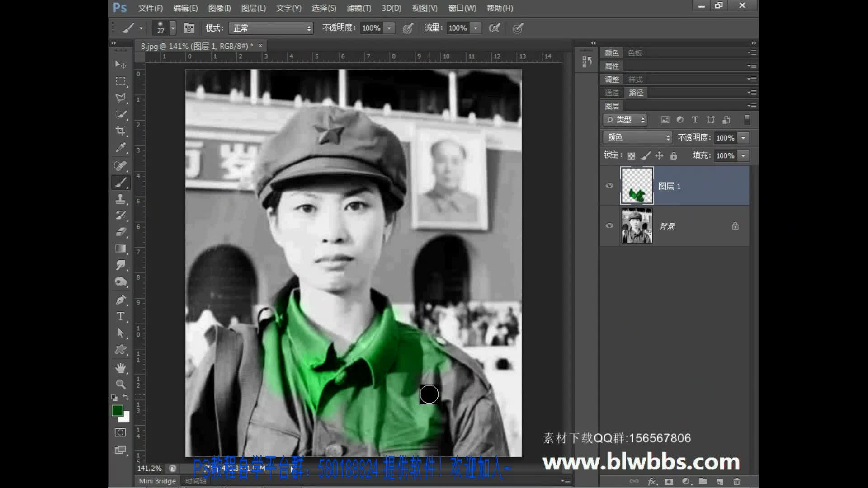The width and height of the screenshot is (868, 488).
Task: Click the dark green foreground color swatch
Action: coord(117,410)
